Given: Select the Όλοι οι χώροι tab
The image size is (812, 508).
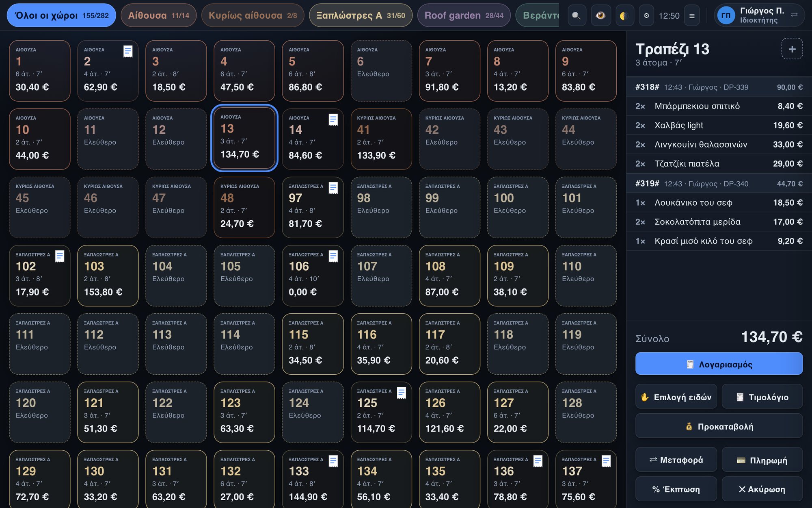Looking at the screenshot, I should 61,15.
